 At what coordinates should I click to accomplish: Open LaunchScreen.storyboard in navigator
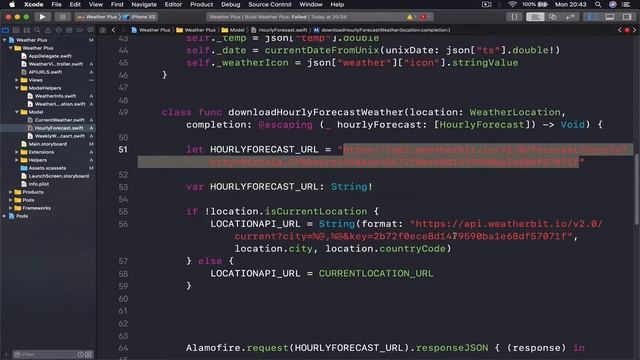pyautogui.click(x=58, y=176)
